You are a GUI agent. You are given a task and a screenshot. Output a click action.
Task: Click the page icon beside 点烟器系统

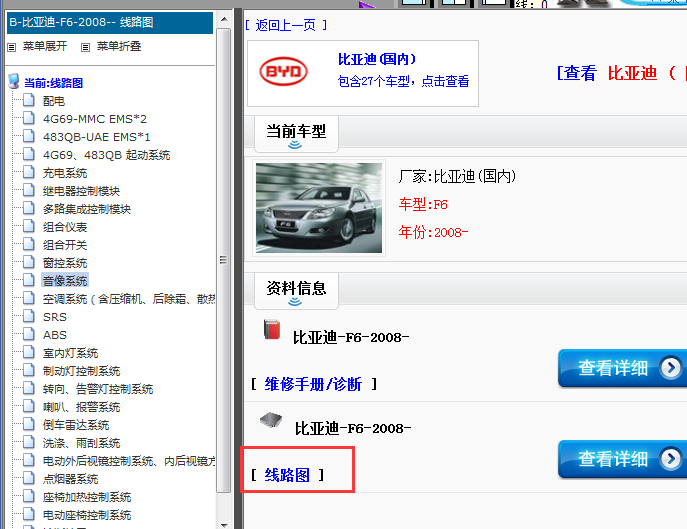tap(28, 478)
